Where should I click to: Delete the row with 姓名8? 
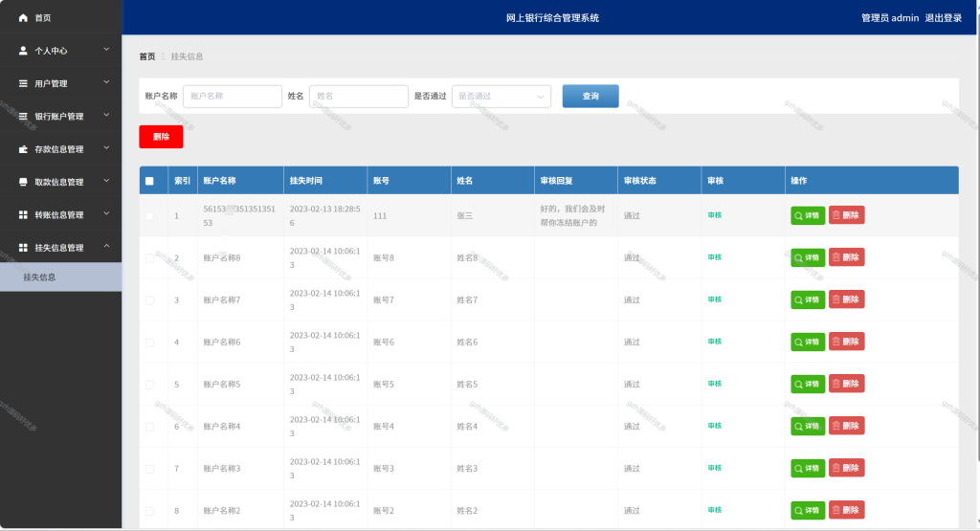pyautogui.click(x=846, y=257)
